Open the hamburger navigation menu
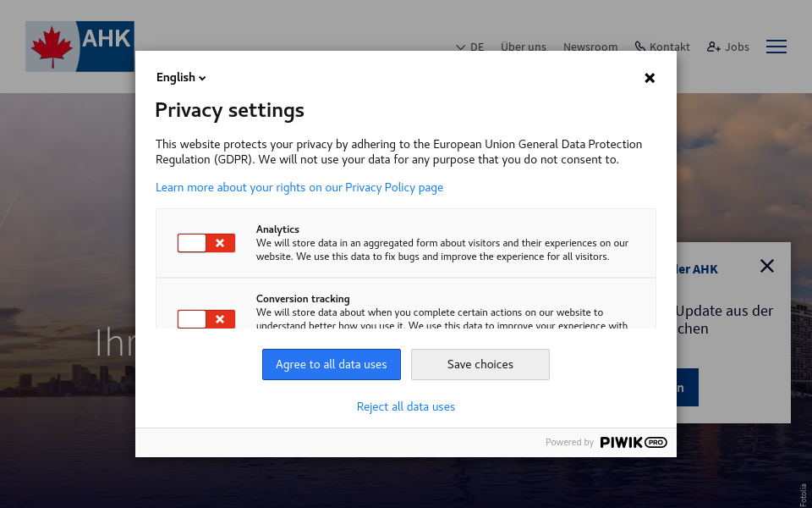The width and height of the screenshot is (812, 508). pos(776,47)
